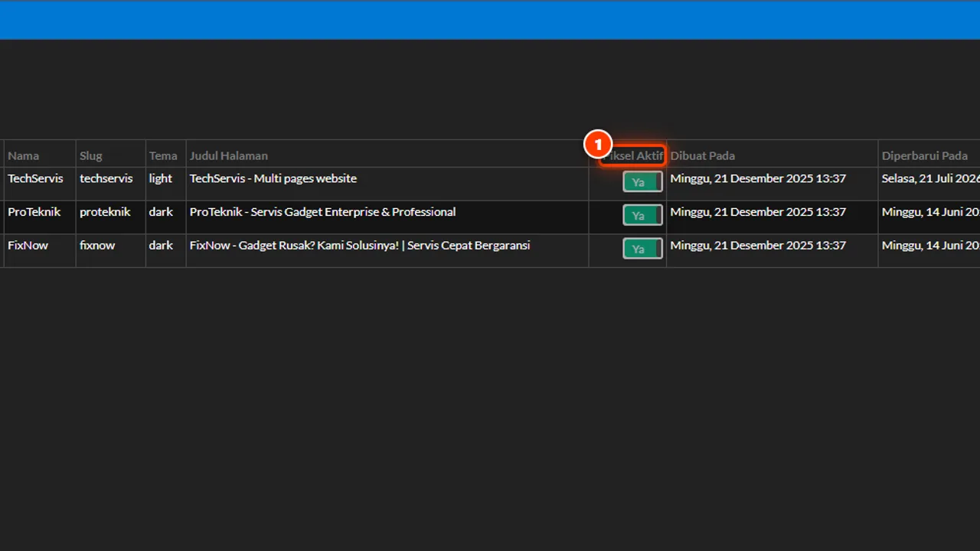This screenshot has width=980, height=551.
Task: Toggle the Piksel Aktif switch for ProTeknik
Action: click(x=642, y=216)
